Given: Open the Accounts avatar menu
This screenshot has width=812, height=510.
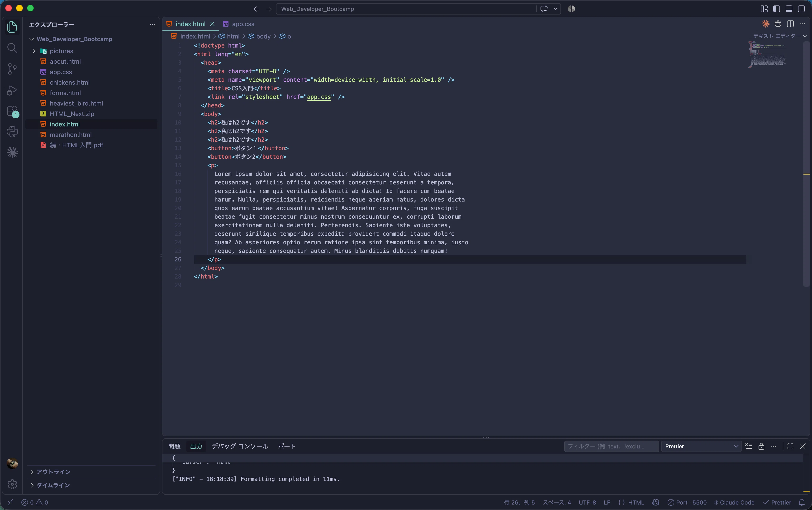Looking at the screenshot, I should (12, 463).
